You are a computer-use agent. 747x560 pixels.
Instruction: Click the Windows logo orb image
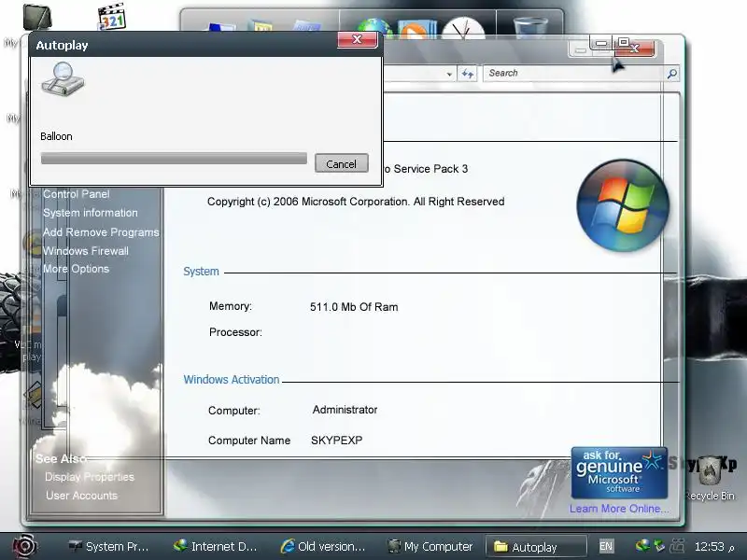click(623, 205)
